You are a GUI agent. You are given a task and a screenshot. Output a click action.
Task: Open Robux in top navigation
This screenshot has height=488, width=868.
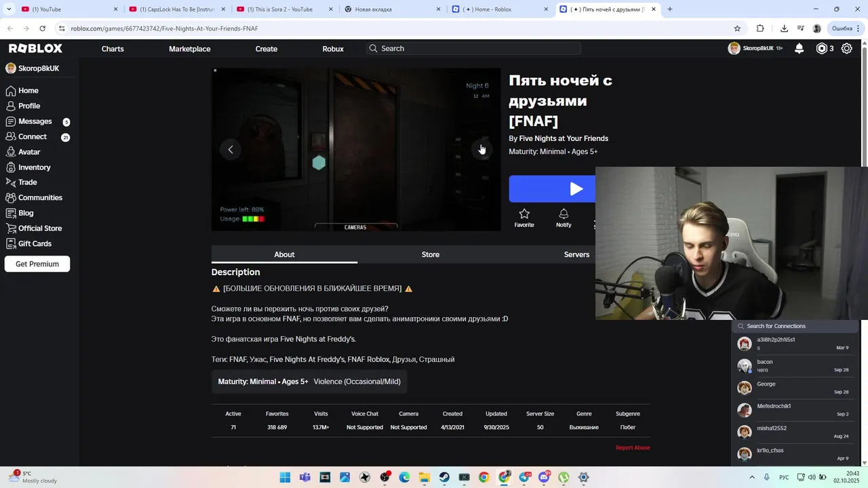333,49
